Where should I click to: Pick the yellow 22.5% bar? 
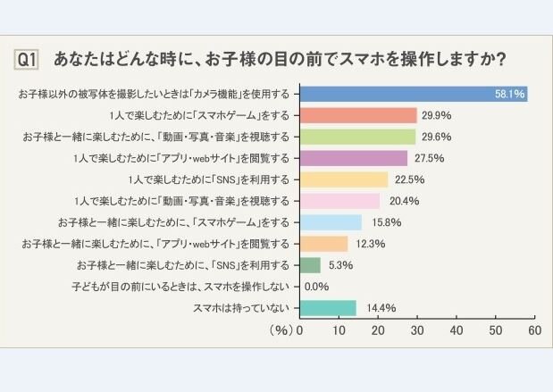344,179
